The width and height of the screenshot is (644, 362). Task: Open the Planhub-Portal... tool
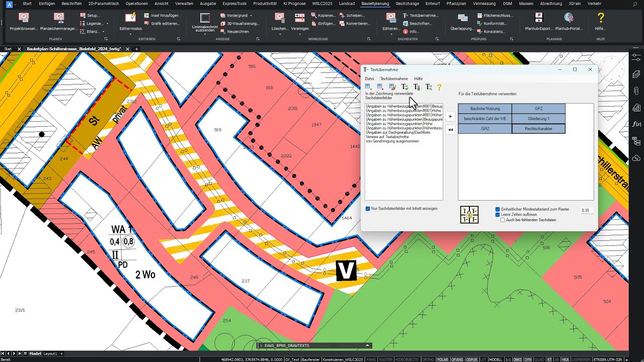pyautogui.click(x=569, y=22)
